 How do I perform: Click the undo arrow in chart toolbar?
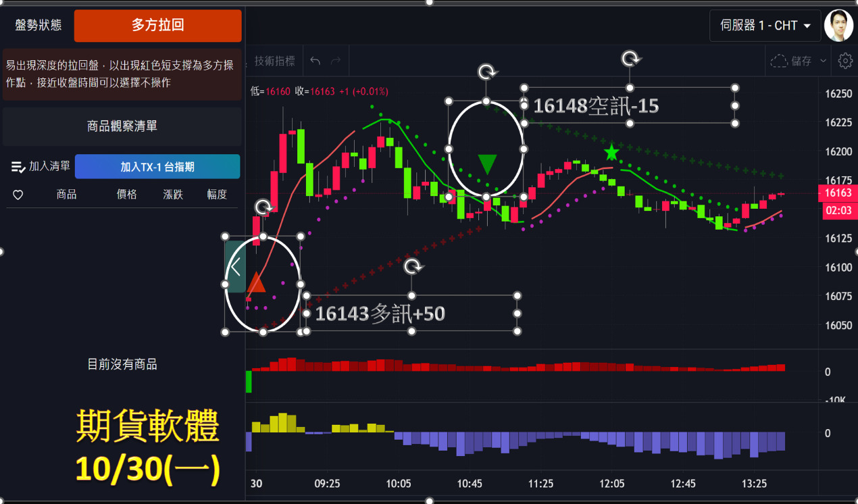316,61
